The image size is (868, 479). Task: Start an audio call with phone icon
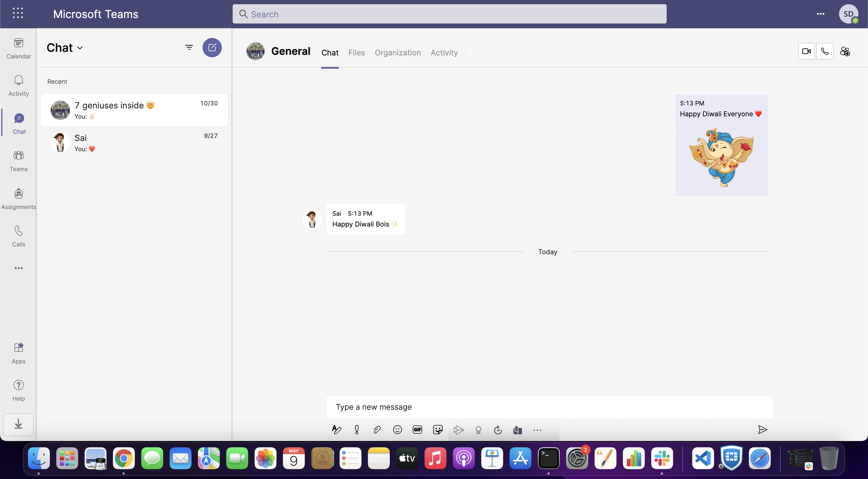click(825, 51)
